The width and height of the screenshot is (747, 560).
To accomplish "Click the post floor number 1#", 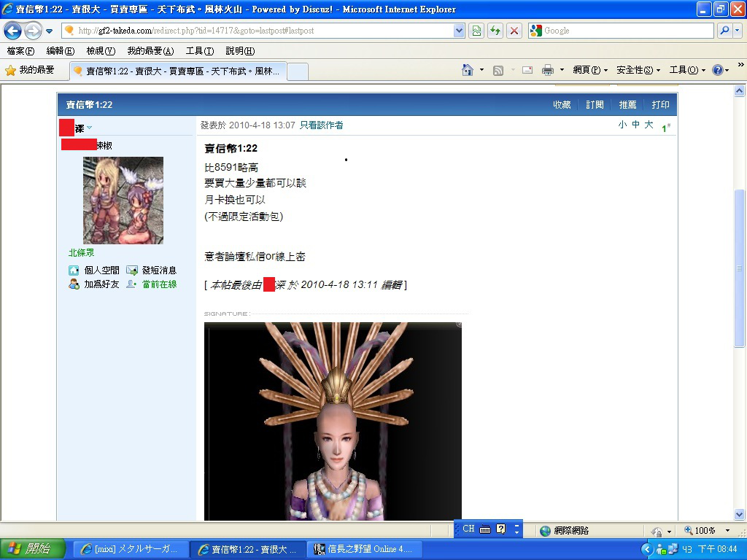I will pyautogui.click(x=666, y=128).
